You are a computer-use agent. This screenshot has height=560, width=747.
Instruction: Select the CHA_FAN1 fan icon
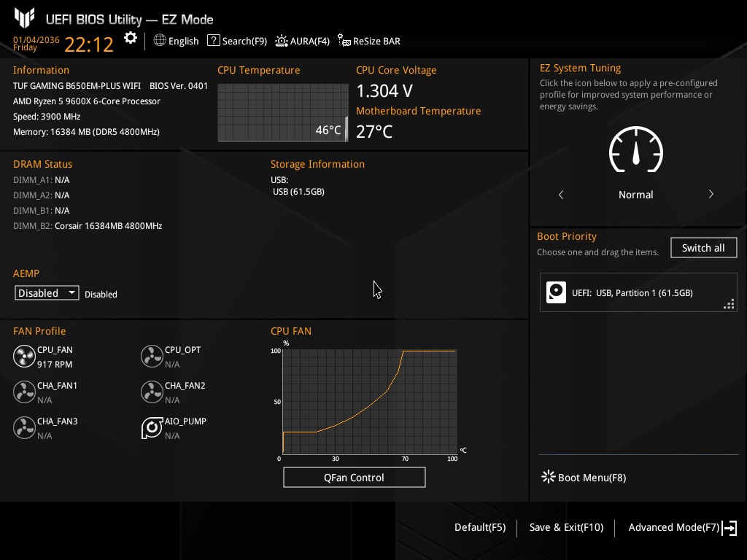coord(24,392)
